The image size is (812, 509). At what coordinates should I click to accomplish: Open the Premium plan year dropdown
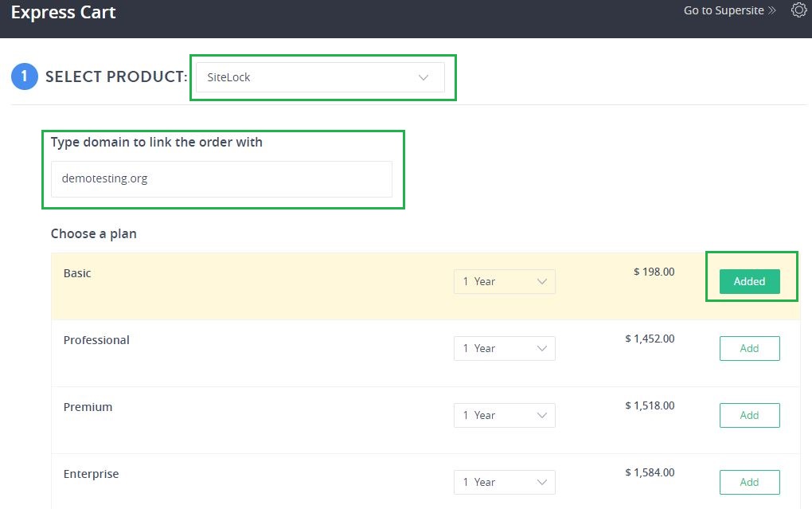(x=505, y=415)
